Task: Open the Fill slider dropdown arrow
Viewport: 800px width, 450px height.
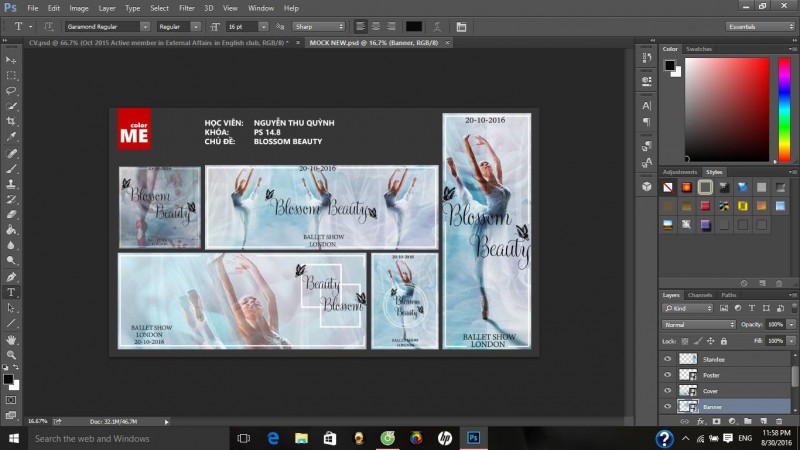Action: (791, 341)
